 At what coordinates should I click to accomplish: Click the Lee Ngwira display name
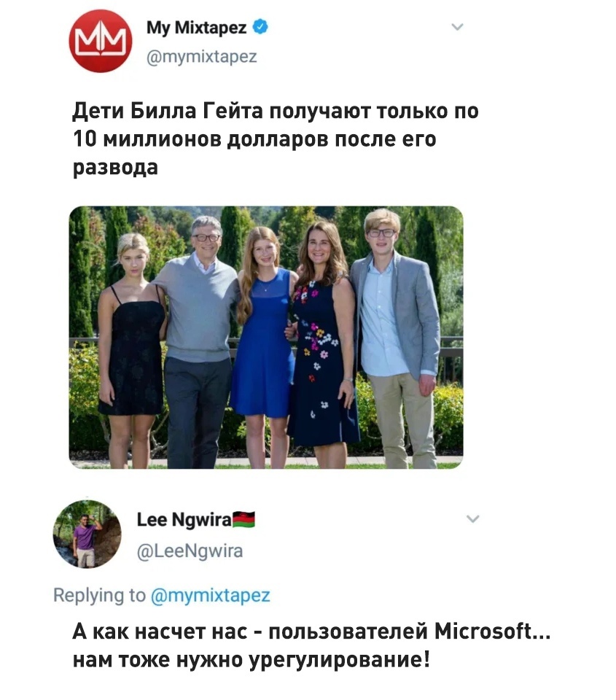click(x=184, y=519)
